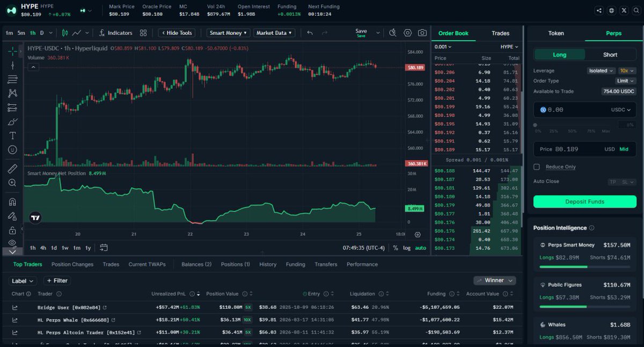This screenshot has width=644, height=347.
Task: Collapse the chart legend arrow
Action: [x=33, y=67]
